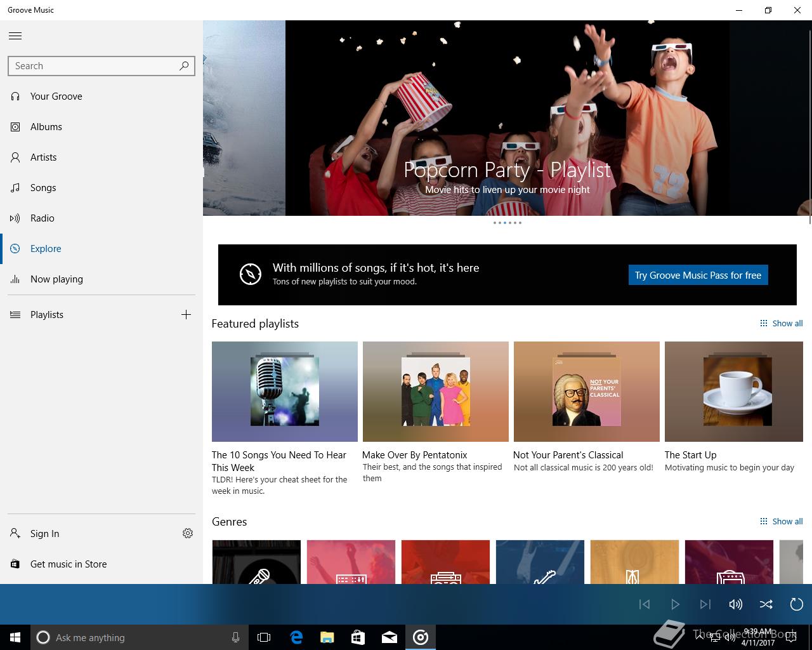Open File Explorer from taskbar
Viewport: 812px width, 650px height.
pos(327,637)
